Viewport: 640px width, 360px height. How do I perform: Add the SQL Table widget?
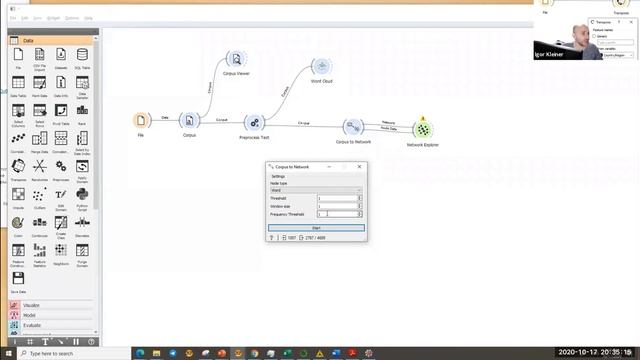tap(82, 58)
